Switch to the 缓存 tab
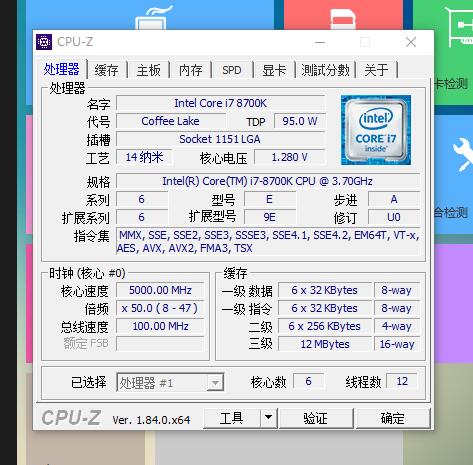Screen dimensions: 473x465 [x=106, y=70]
